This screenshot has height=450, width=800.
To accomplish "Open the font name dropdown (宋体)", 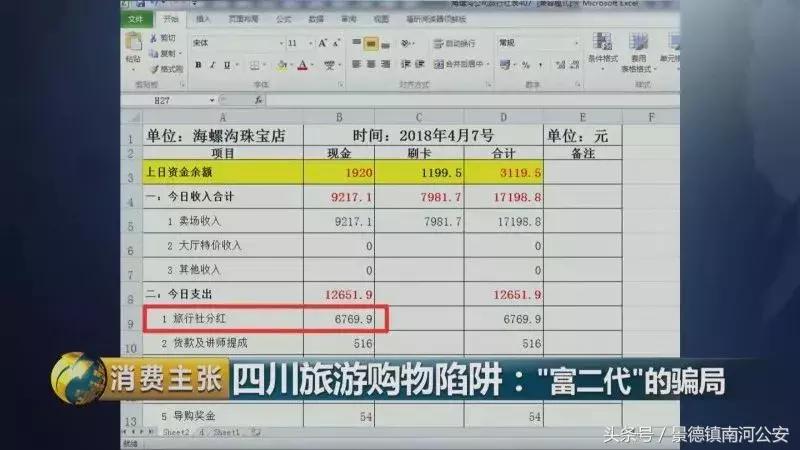I will click(281, 43).
